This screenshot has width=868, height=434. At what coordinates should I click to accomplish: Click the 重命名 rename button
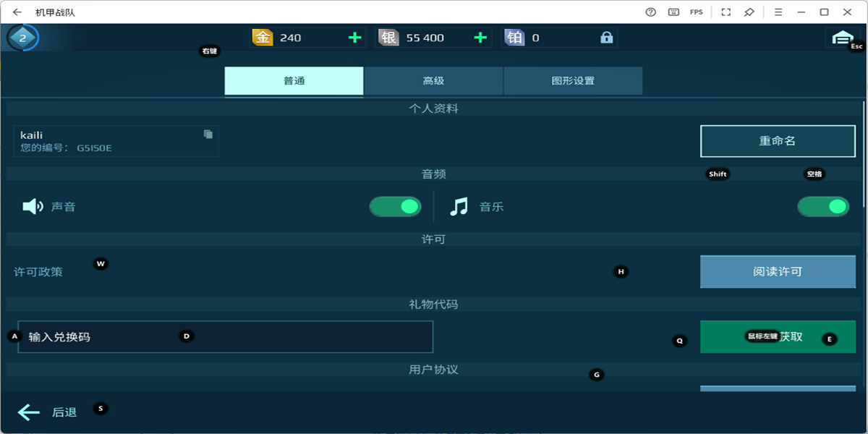778,140
